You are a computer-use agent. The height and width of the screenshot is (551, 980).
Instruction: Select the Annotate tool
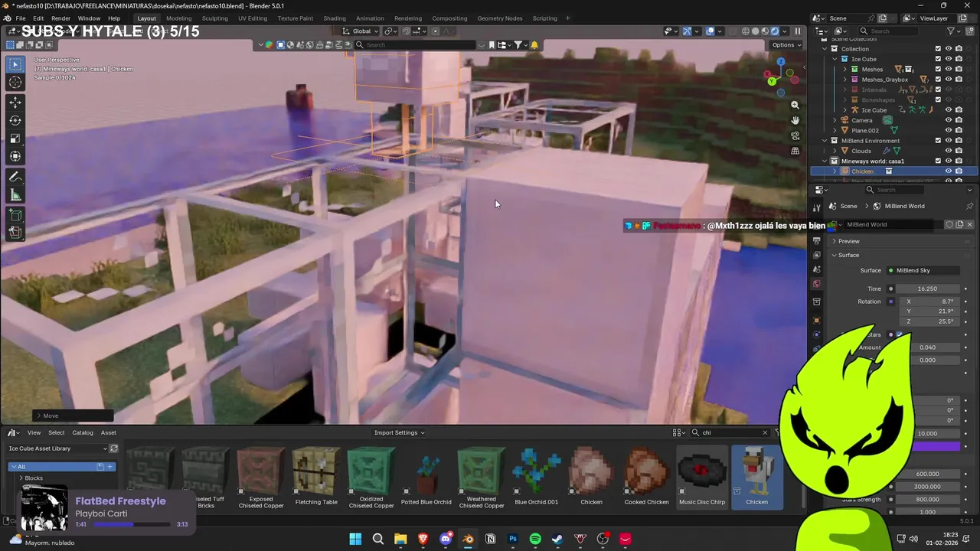(x=15, y=178)
